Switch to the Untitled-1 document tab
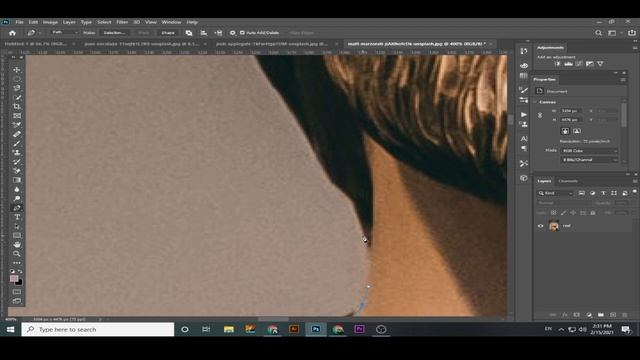640x360 pixels. tap(36, 44)
